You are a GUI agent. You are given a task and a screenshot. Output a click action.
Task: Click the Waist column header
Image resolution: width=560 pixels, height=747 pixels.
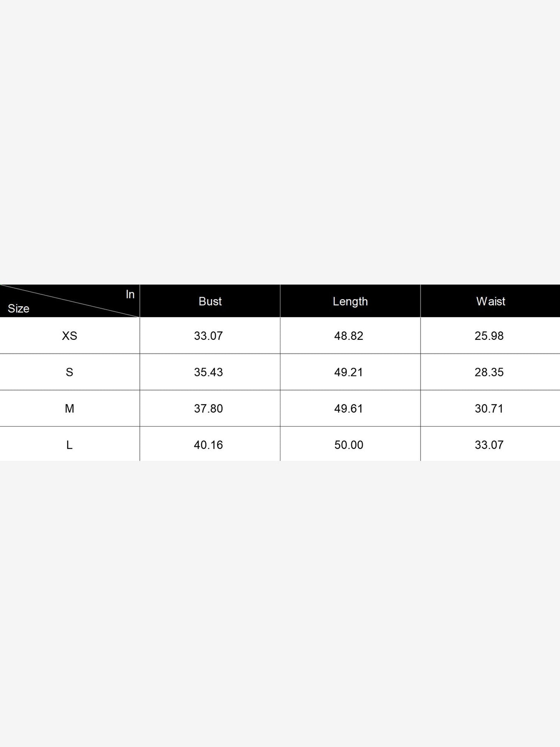point(490,301)
